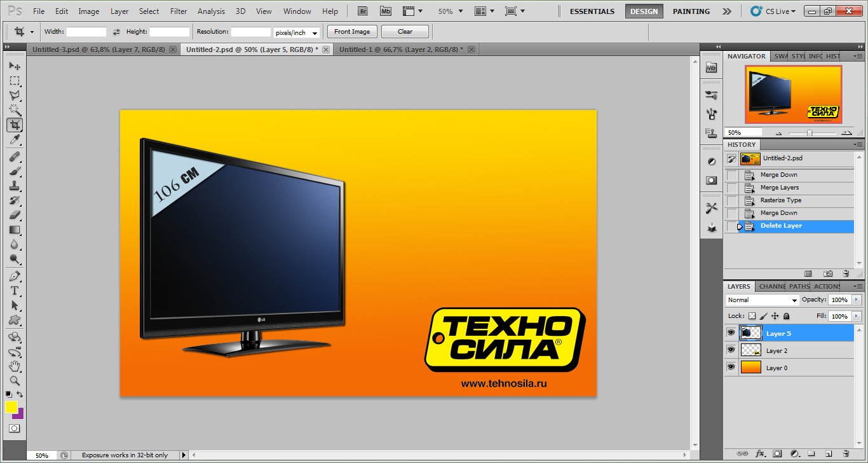The height and width of the screenshot is (463, 868).
Task: Switch to the ESSENTIALS workspace
Action: (592, 11)
